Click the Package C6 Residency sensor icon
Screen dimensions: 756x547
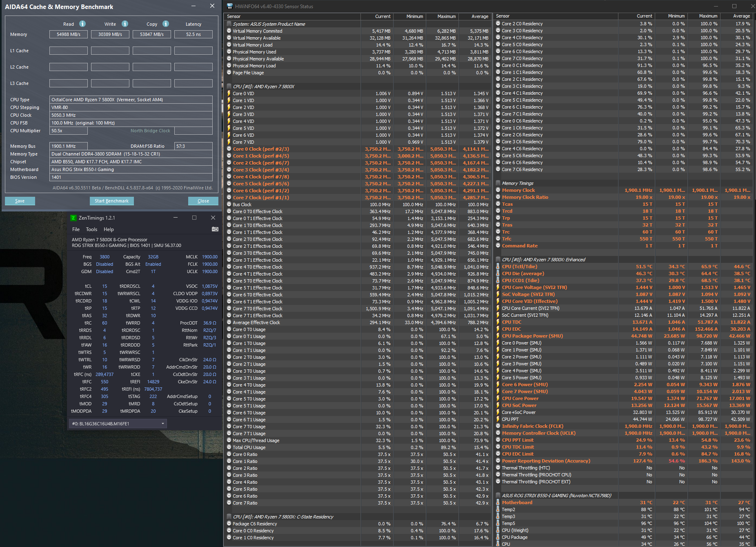click(229, 524)
